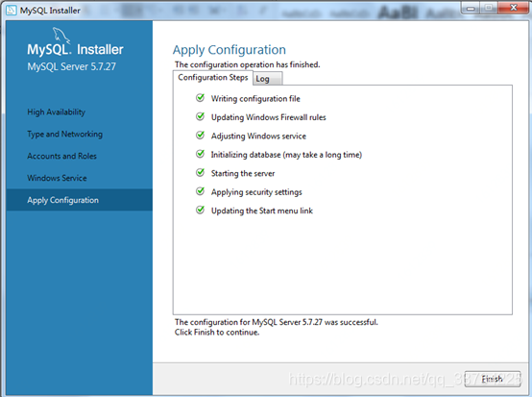Click the 'Writing configuration file' step text
Image resolution: width=532 pixels, height=397 pixels.
pyautogui.click(x=255, y=99)
